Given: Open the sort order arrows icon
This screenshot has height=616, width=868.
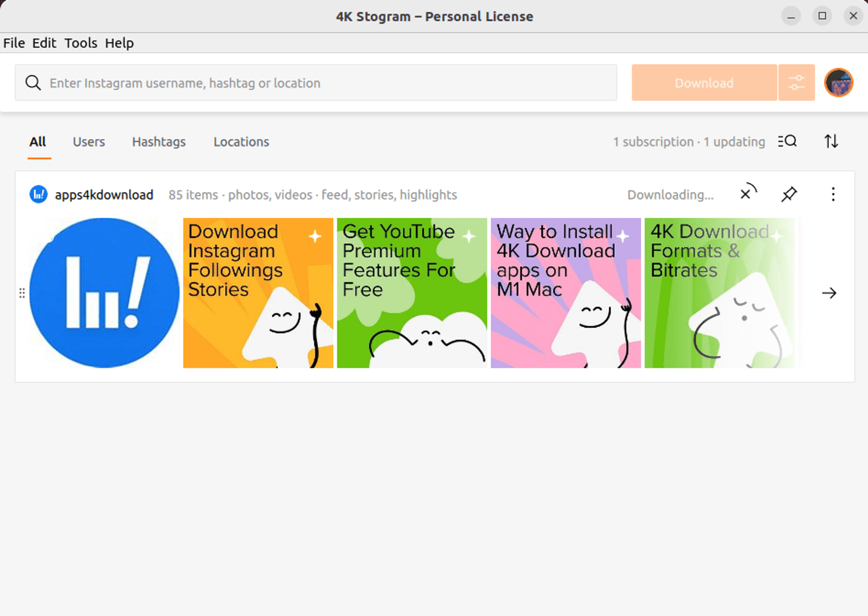Looking at the screenshot, I should coord(831,141).
